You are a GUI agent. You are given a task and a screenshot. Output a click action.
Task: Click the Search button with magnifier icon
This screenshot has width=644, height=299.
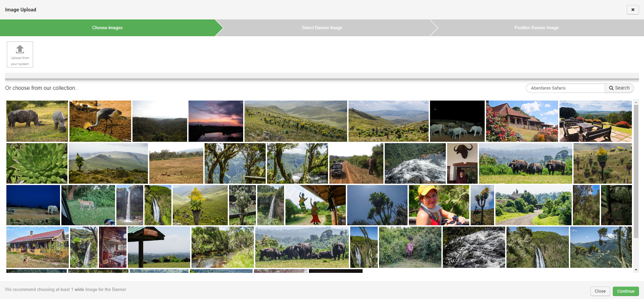[619, 88]
